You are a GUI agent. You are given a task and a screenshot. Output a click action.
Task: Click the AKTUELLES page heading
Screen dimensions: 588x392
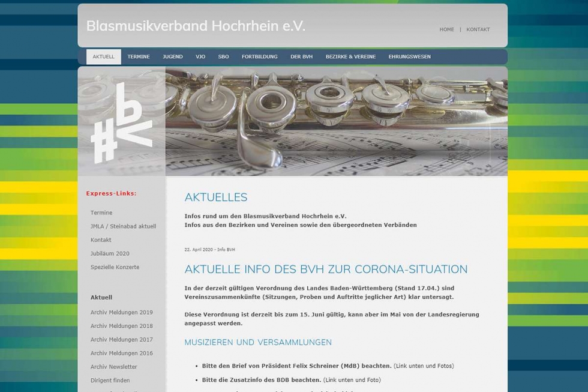(216, 198)
